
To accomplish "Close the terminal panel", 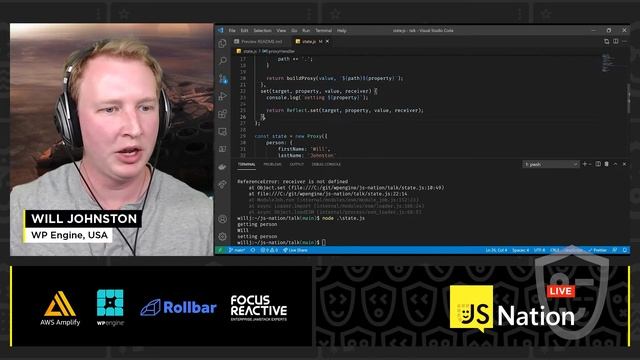I will 624,164.
